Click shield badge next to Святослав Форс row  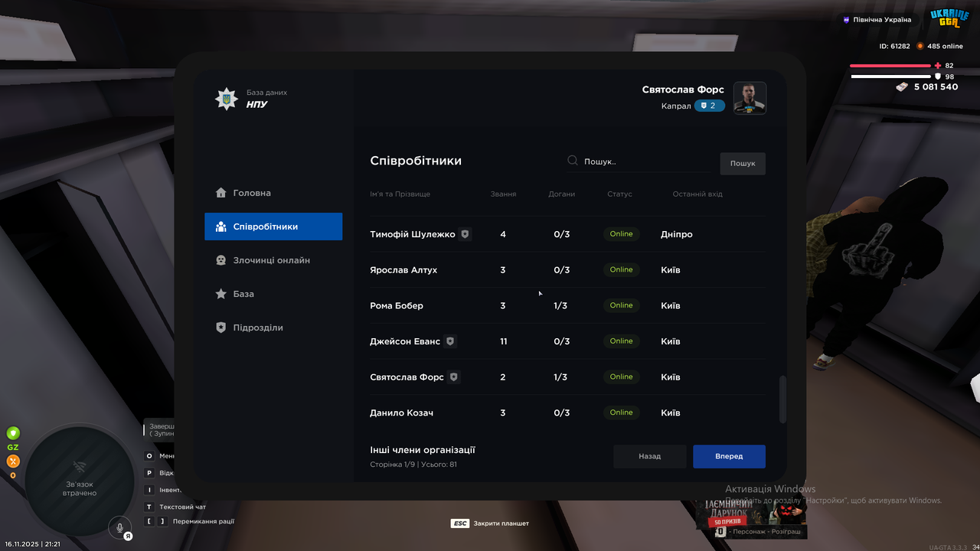click(x=454, y=377)
